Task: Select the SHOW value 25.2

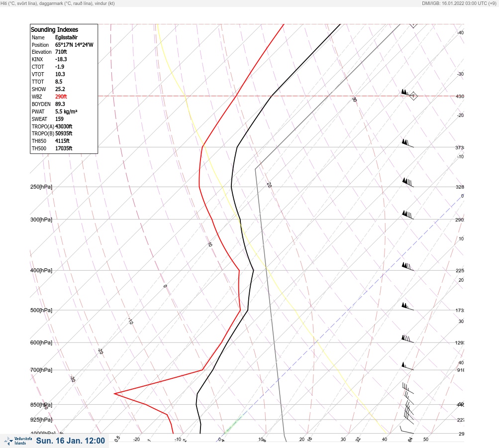Action: (x=60, y=89)
